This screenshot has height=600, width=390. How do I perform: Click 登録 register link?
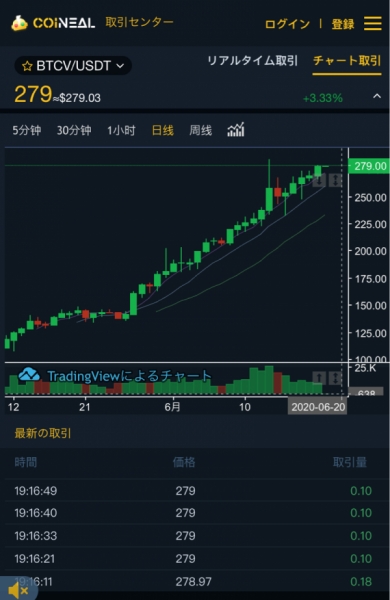(343, 24)
